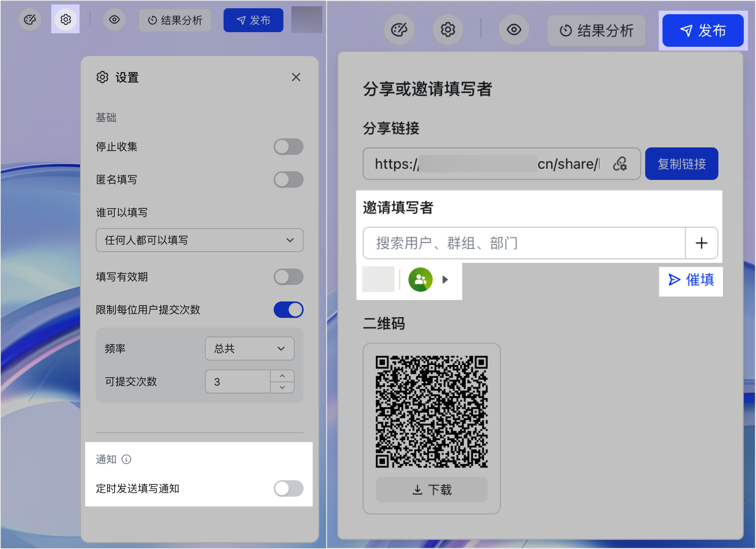Click the 二维码 label
This screenshot has width=756, height=549.
point(384,323)
